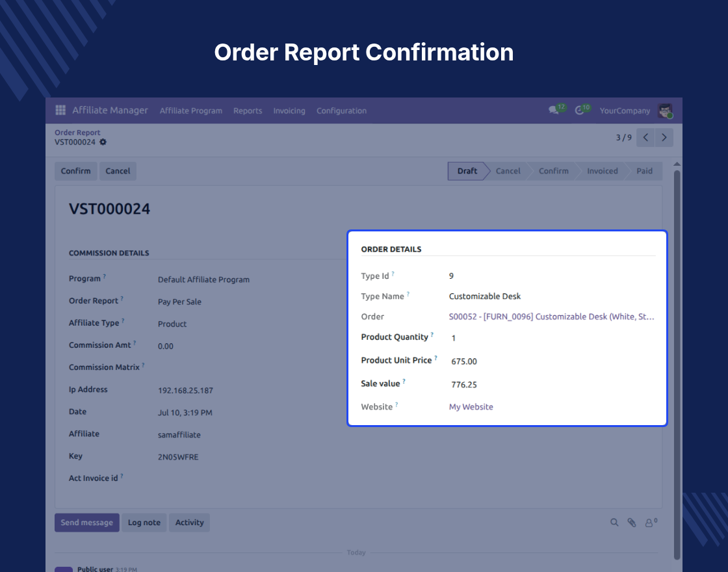Image resolution: width=728 pixels, height=572 pixels.
Task: Select Draft status stage
Action: (467, 171)
